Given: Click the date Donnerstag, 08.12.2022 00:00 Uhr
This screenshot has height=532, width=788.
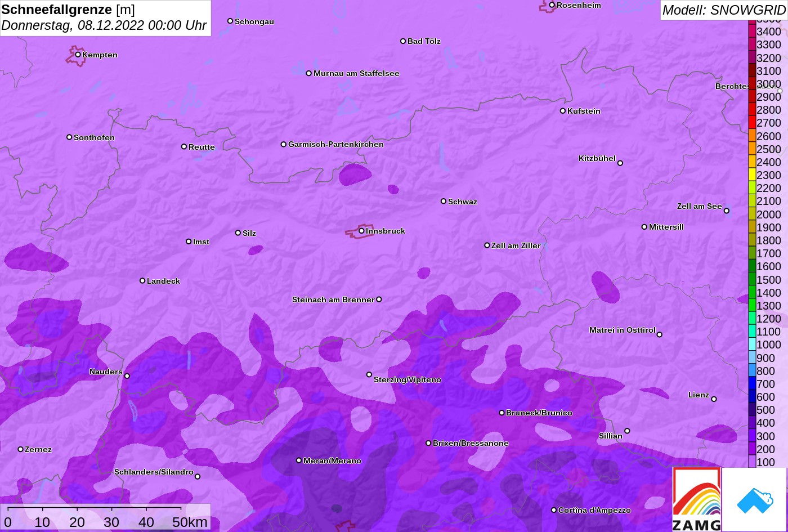Looking at the screenshot, I should [104, 26].
